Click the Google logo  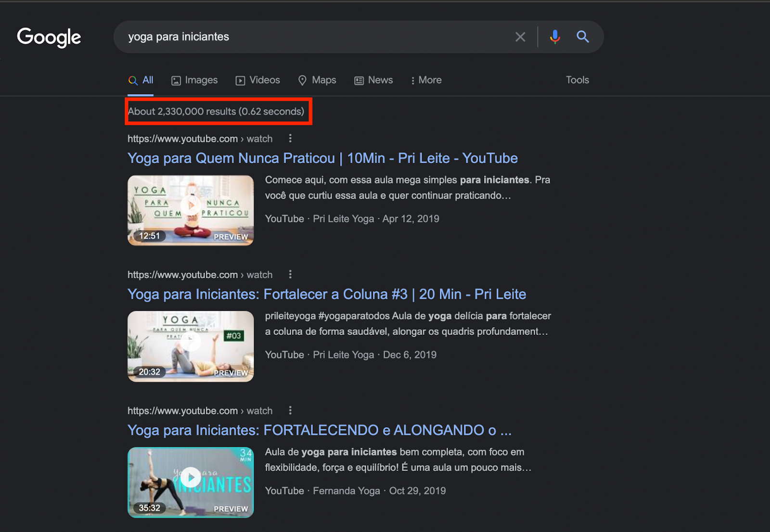coord(49,37)
